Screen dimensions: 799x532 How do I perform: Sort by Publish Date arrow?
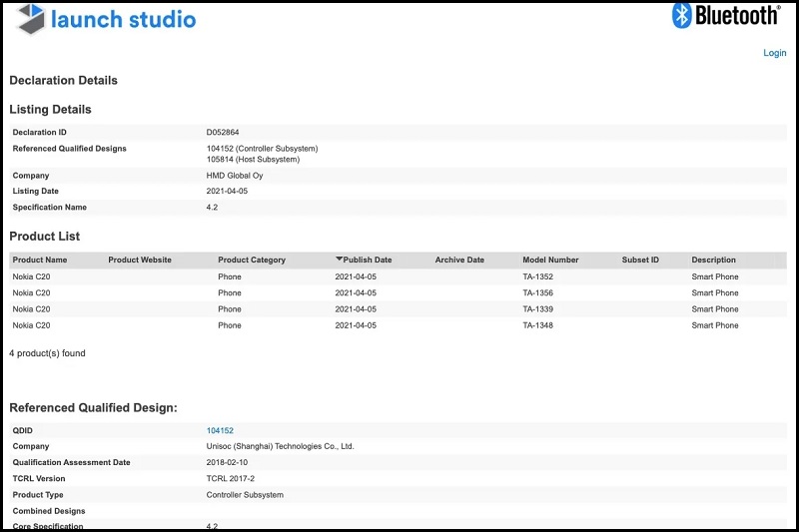[x=339, y=260]
